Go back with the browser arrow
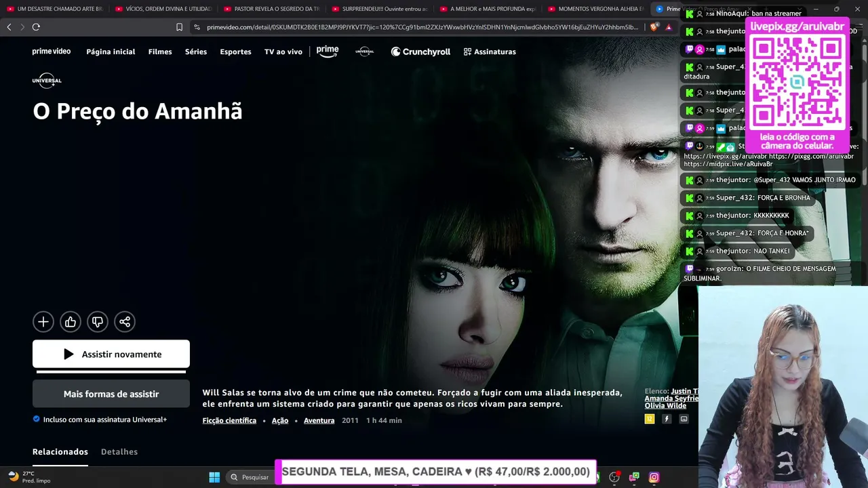Image resolution: width=868 pixels, height=488 pixels. 9,27
